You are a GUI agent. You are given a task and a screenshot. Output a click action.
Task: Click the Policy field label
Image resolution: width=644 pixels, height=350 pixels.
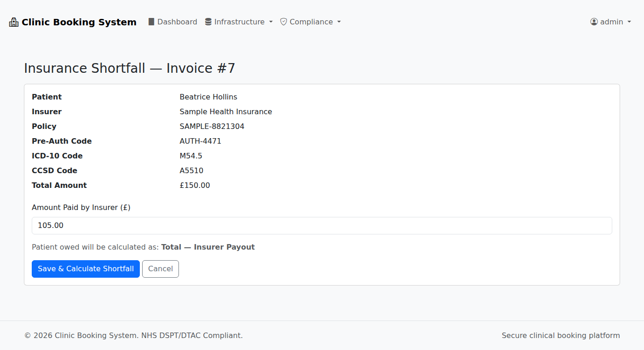coord(44,126)
